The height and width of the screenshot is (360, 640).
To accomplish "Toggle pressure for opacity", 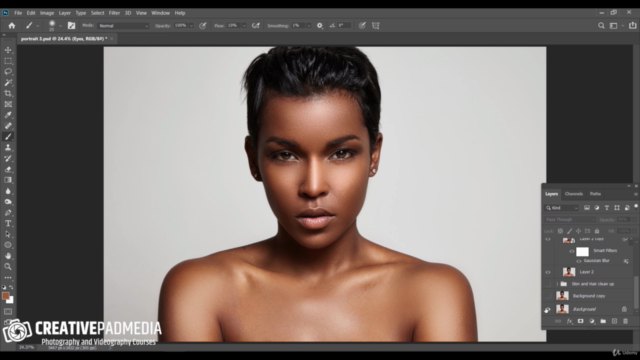I will pyautogui.click(x=202, y=26).
